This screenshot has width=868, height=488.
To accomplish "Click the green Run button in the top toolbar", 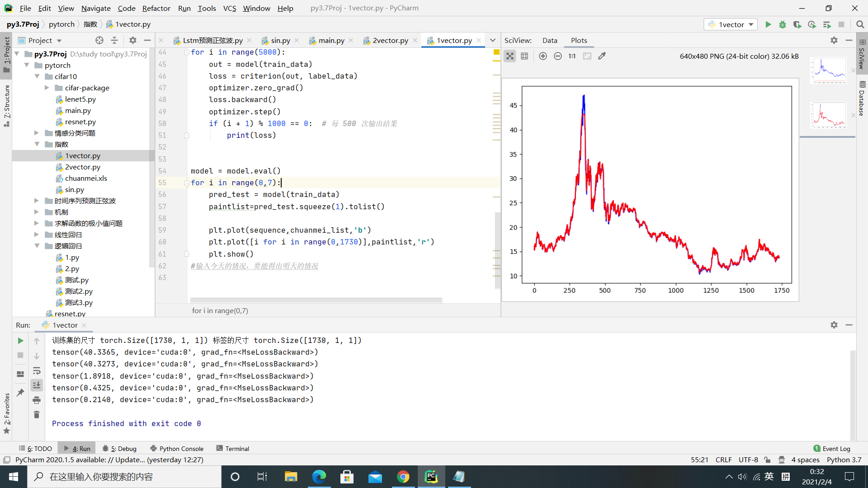I will (x=768, y=24).
